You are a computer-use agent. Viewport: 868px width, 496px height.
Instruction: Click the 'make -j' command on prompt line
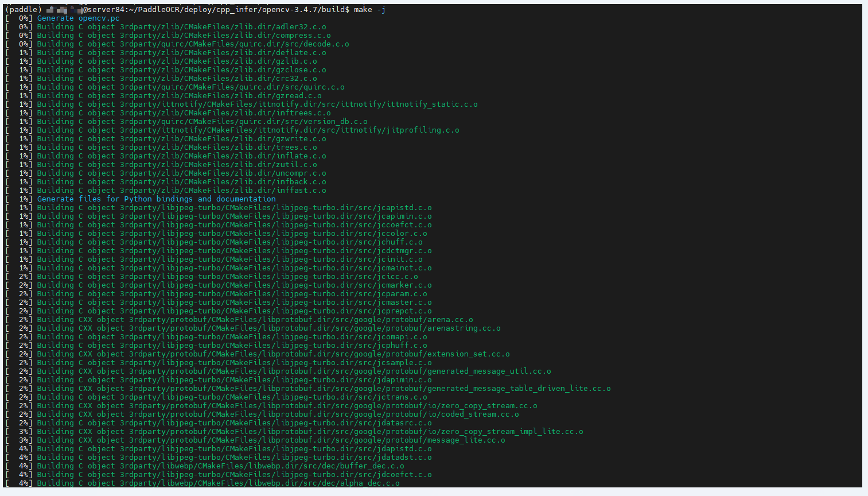click(x=369, y=10)
